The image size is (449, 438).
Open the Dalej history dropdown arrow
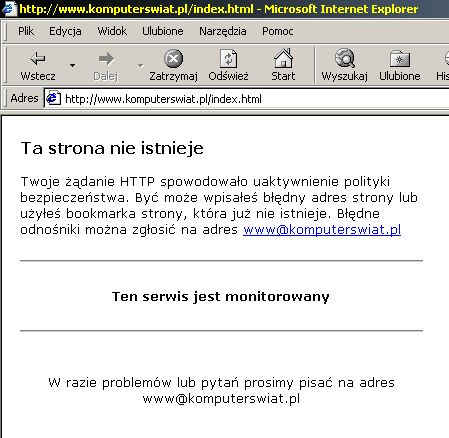[141, 65]
